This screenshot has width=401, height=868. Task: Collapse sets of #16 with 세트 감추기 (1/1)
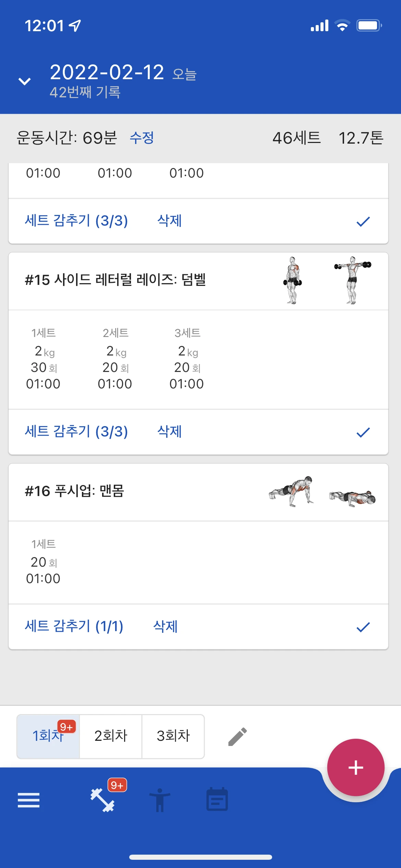tap(74, 626)
